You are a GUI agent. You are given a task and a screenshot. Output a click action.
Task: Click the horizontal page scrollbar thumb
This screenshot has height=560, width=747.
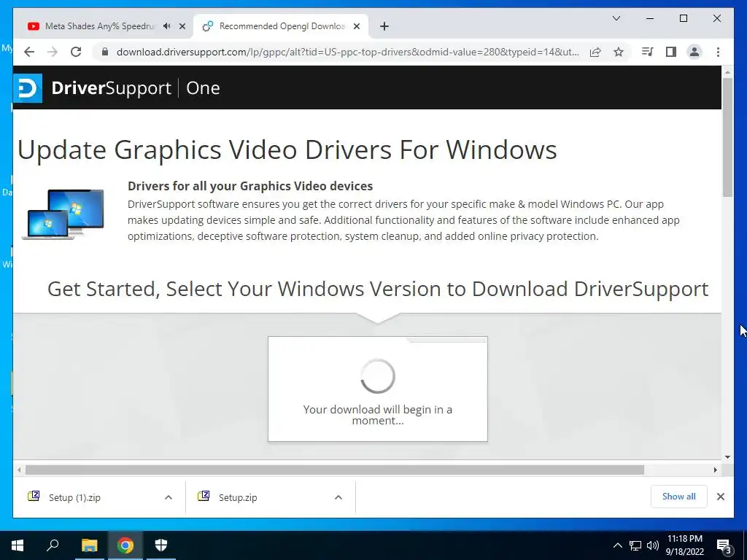[x=335, y=470]
